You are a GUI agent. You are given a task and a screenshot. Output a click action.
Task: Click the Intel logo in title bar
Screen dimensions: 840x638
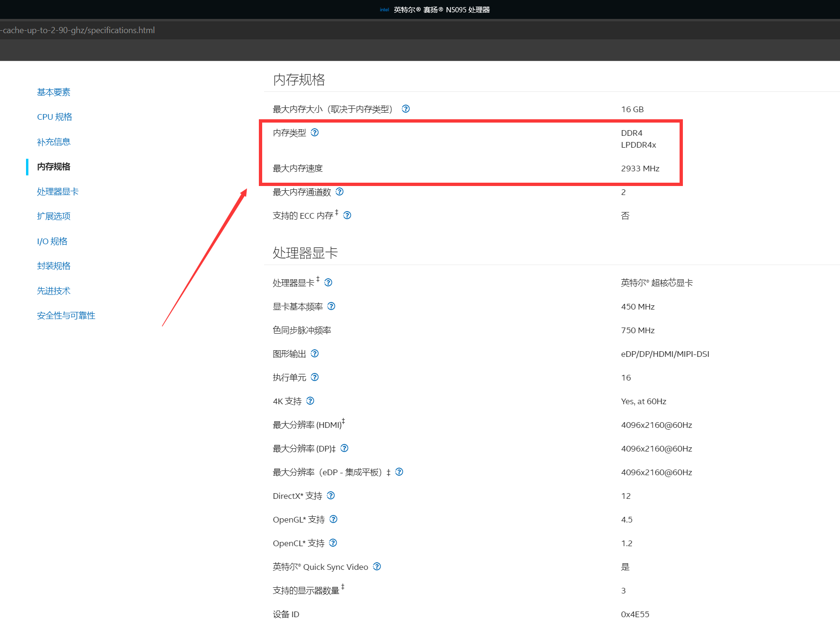click(x=384, y=9)
